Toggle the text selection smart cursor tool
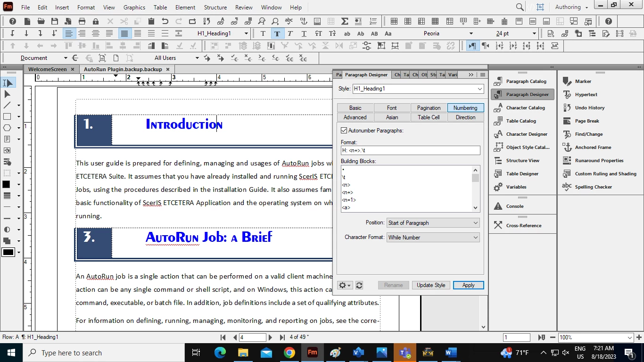Image resolution: width=644 pixels, height=362 pixels. tap(7, 82)
